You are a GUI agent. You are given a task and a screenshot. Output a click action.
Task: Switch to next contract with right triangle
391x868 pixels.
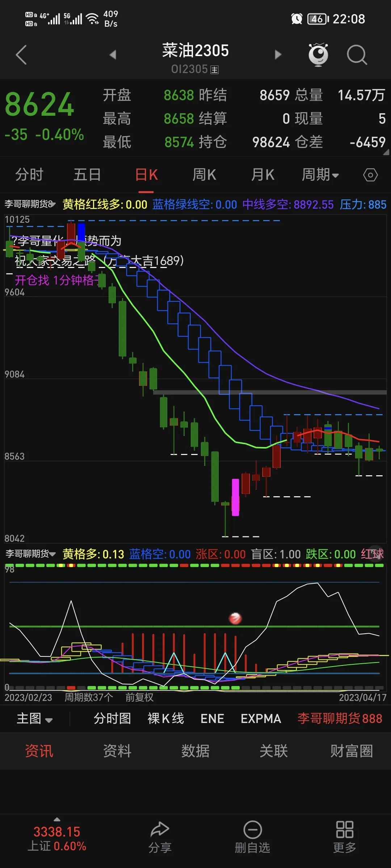click(278, 55)
